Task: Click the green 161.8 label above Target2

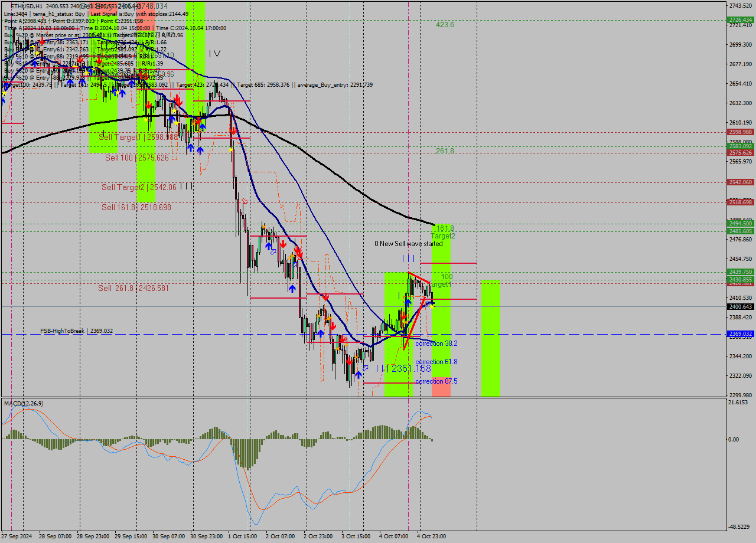Action: [x=445, y=228]
